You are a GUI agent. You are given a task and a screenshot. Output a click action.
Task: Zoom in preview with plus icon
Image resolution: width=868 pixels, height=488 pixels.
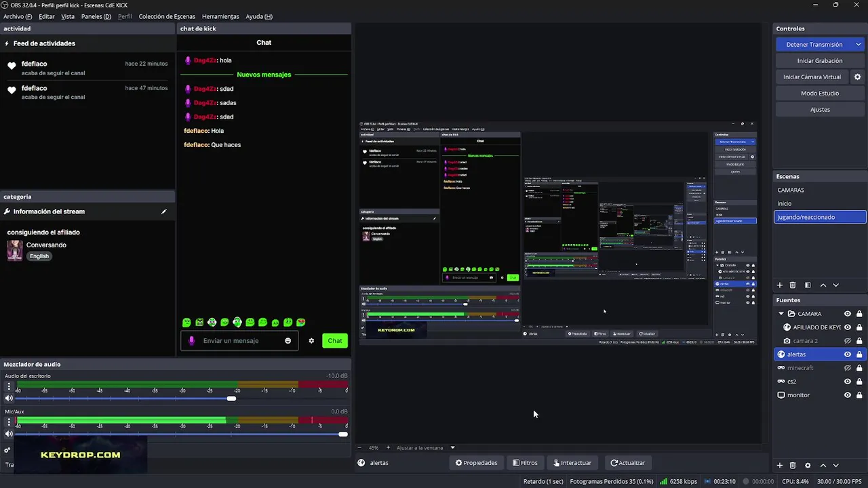click(x=388, y=447)
